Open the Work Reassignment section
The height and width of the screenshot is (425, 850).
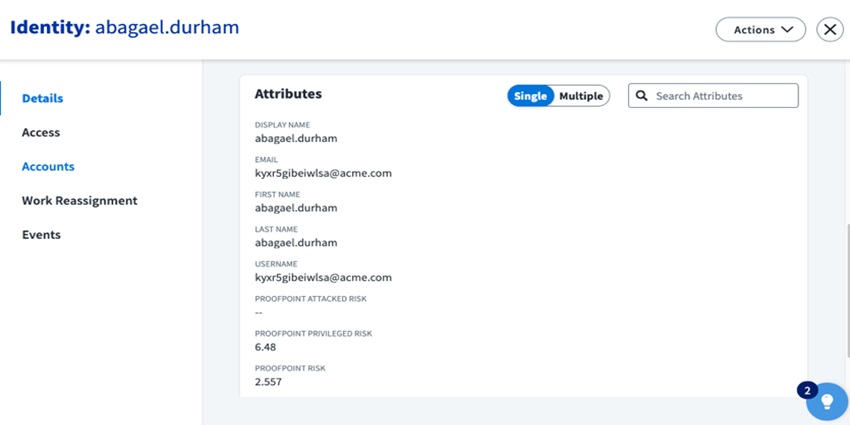click(80, 201)
